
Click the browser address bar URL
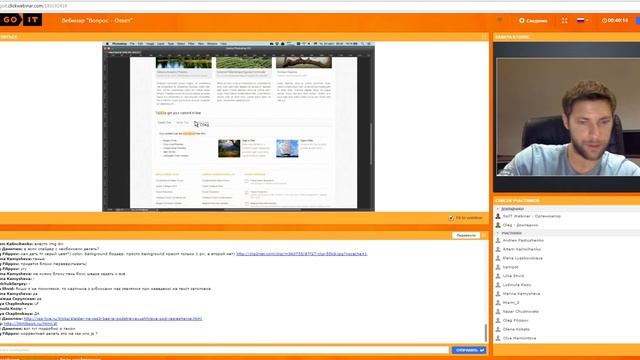click(33, 6)
